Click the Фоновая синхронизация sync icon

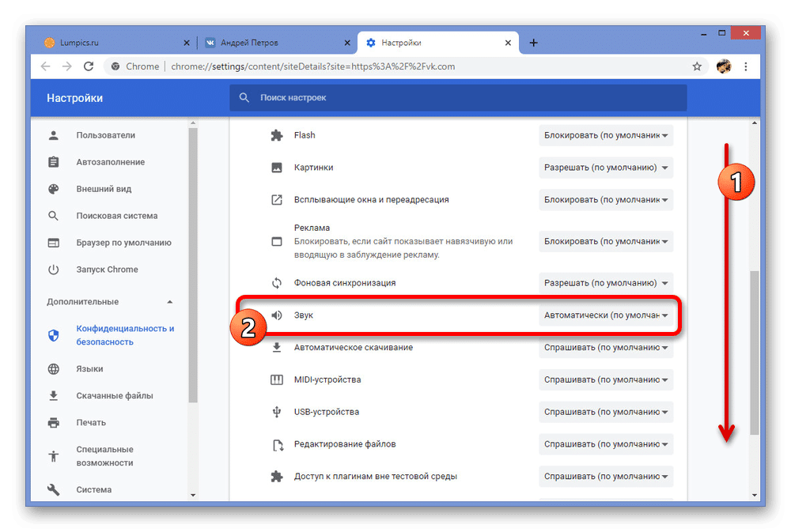(276, 283)
